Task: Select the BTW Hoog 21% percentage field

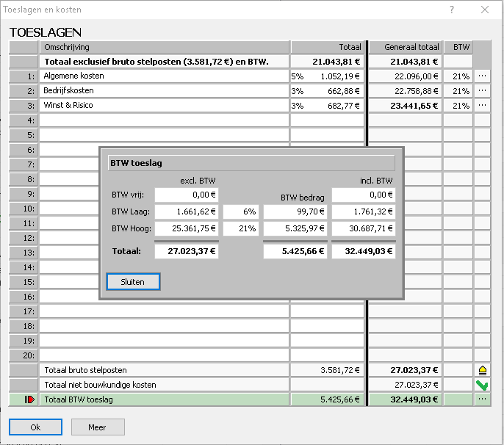Action: (x=240, y=228)
